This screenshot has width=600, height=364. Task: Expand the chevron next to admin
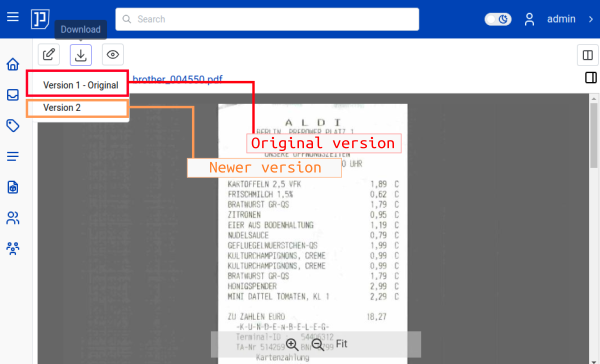(591, 19)
